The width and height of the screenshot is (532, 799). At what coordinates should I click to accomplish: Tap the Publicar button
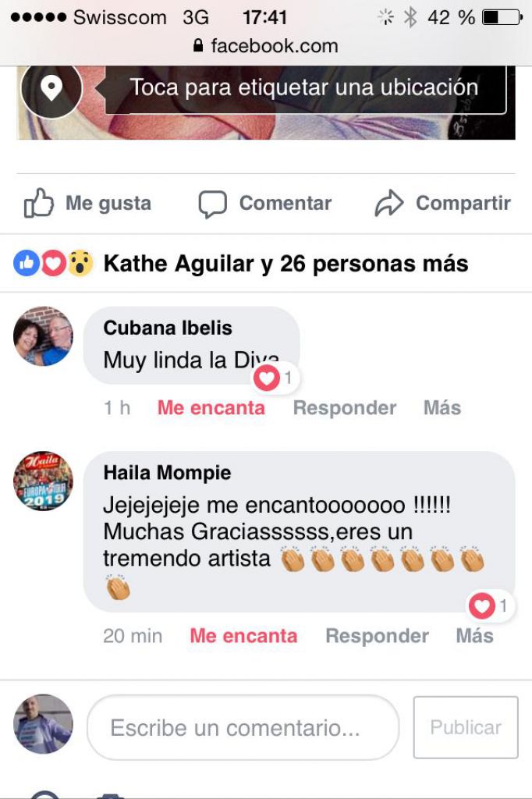click(466, 727)
